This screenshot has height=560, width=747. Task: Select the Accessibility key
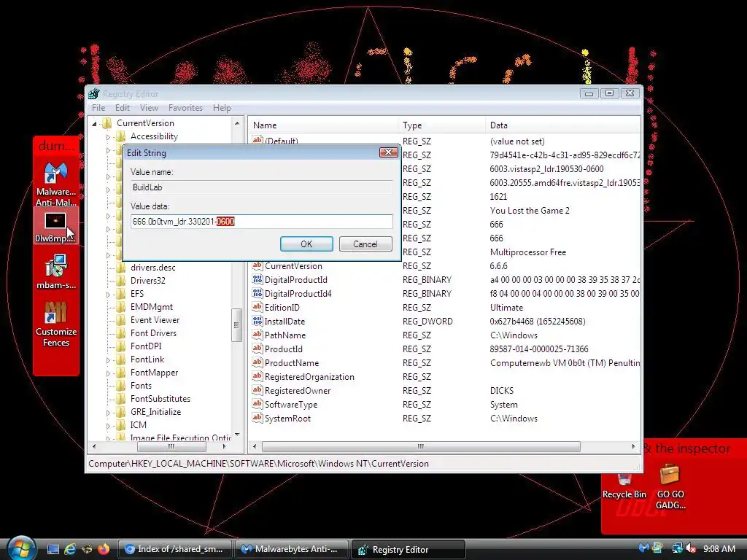[154, 136]
